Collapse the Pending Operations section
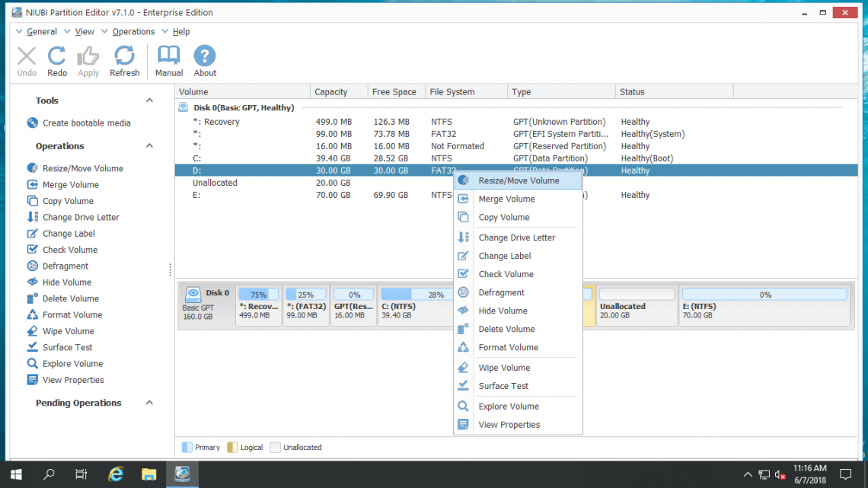 pos(149,403)
